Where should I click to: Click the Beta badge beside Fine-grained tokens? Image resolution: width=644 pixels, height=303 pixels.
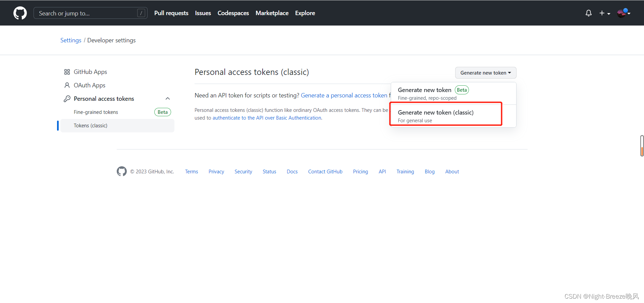tap(163, 112)
